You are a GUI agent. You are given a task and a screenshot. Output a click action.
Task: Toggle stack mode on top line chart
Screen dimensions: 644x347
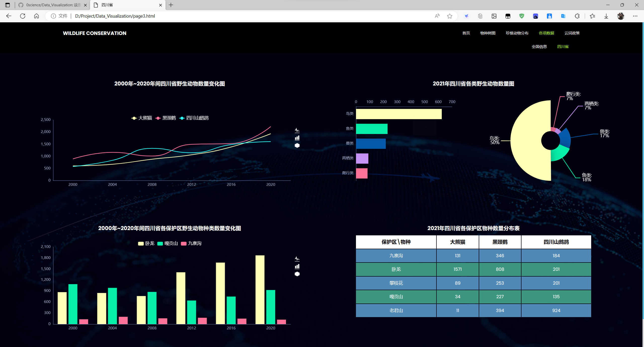(x=297, y=145)
